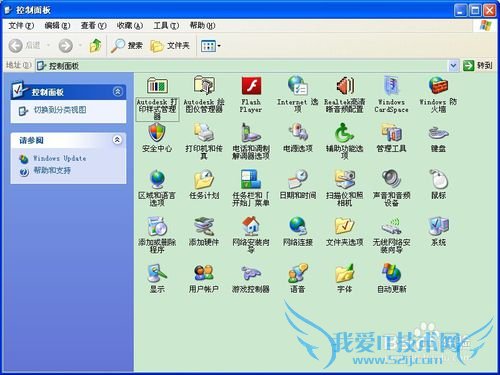Open Autodesk plotter manager icon

pos(204,86)
